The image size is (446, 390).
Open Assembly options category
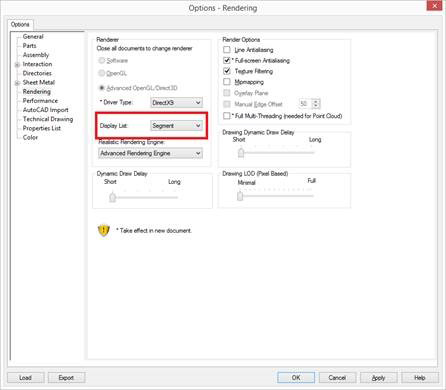pos(36,55)
